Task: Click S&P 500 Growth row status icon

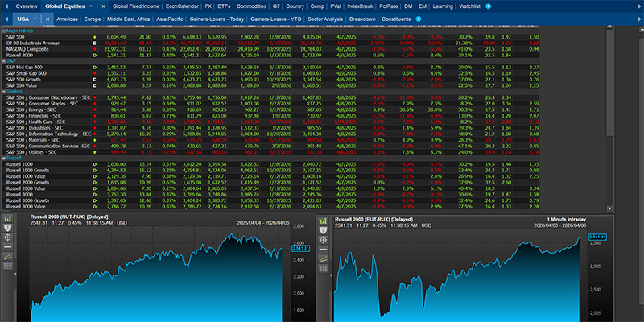Action: 95,79
